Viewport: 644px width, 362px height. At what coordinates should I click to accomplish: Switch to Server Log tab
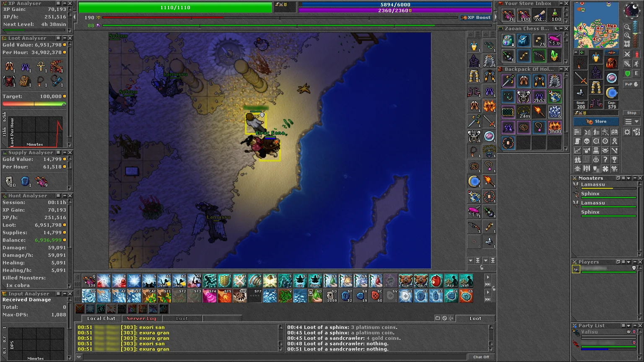click(141, 318)
